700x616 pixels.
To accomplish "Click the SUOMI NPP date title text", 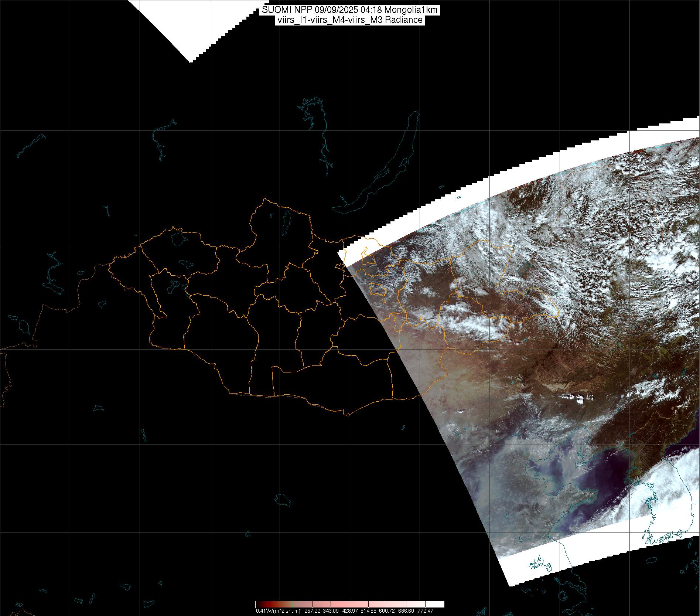I will (349, 10).
